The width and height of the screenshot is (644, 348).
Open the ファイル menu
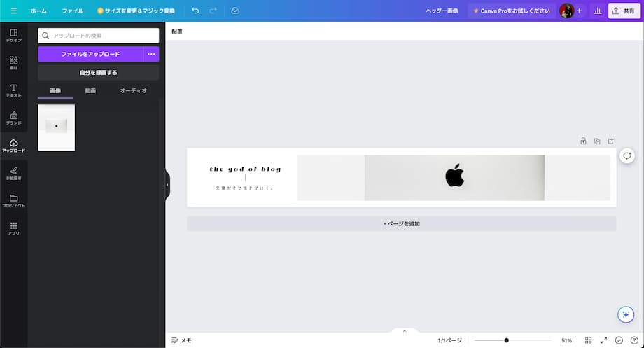coord(73,11)
